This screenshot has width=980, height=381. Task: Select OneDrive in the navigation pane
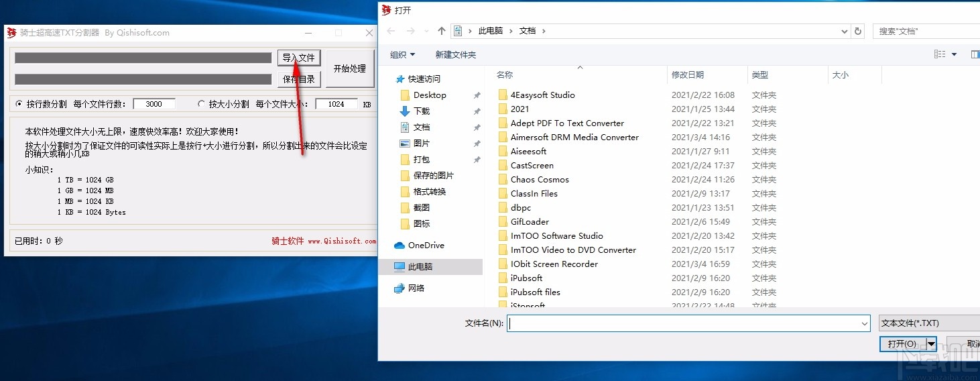click(x=426, y=246)
